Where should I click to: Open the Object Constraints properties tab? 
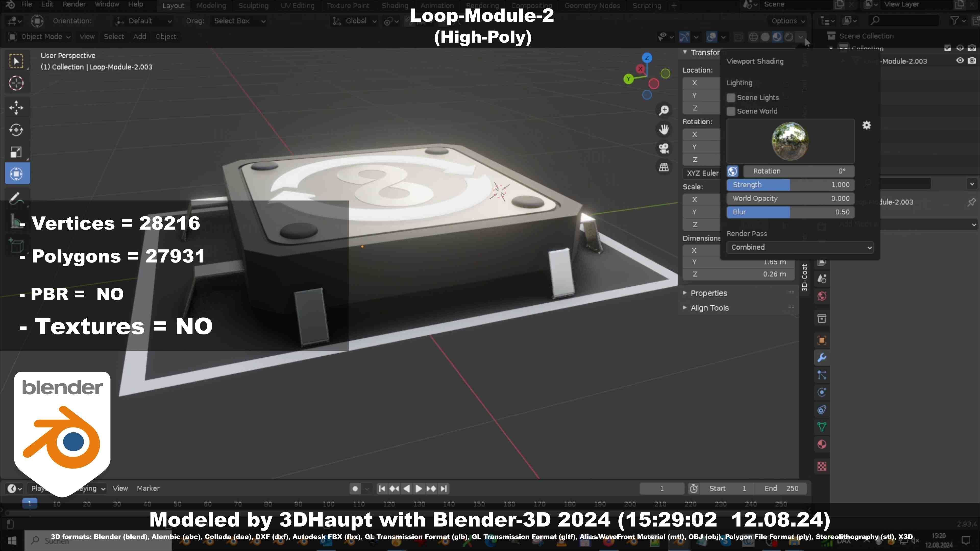click(x=822, y=410)
